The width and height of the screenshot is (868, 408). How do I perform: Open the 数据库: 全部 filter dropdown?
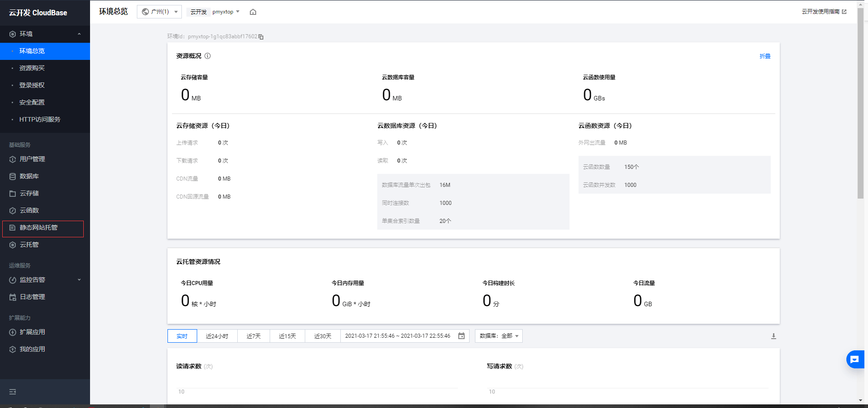499,336
